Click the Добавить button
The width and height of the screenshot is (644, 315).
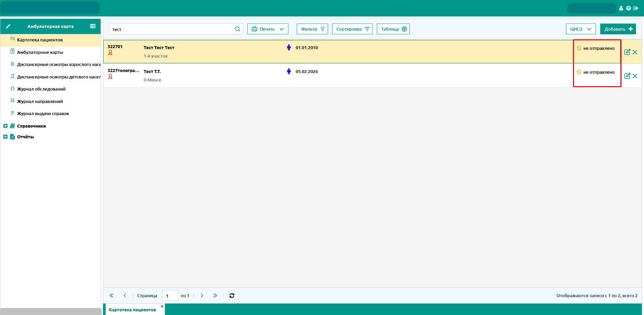618,29
